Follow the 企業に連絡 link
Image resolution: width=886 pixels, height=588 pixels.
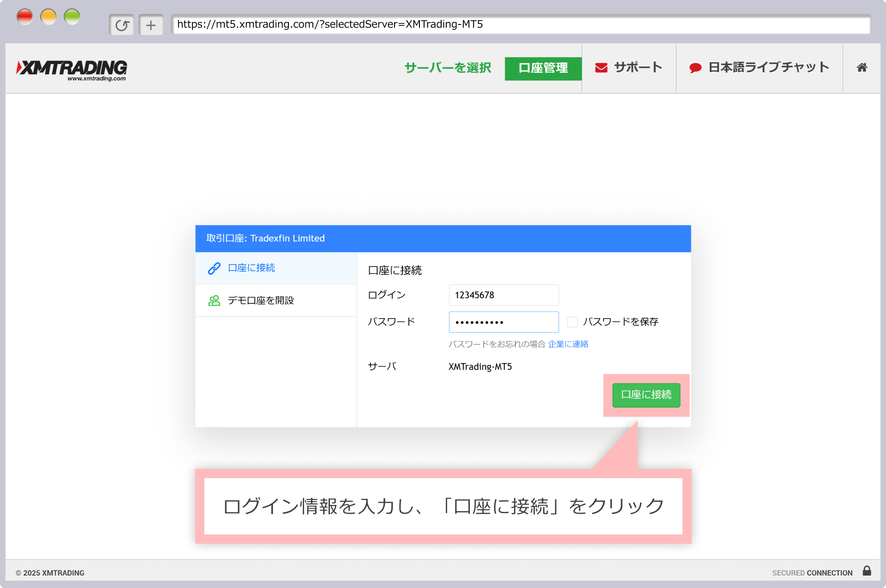[568, 344]
